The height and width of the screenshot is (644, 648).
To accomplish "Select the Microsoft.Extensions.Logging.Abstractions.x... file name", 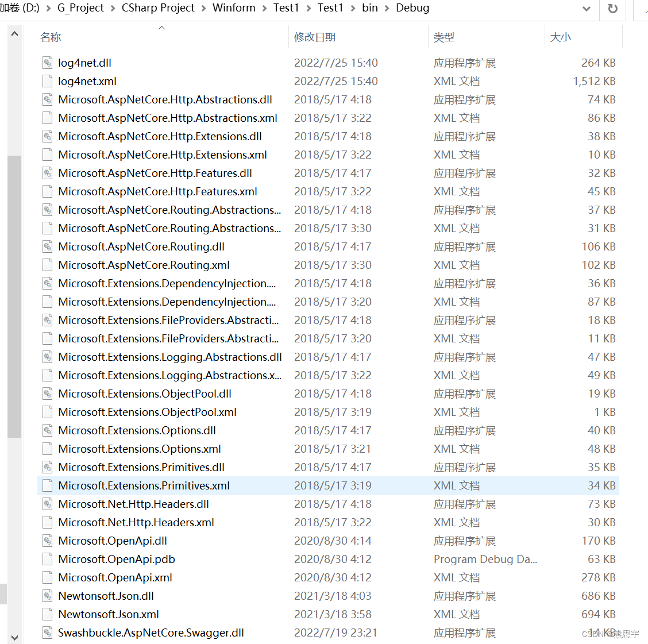I will point(170,375).
